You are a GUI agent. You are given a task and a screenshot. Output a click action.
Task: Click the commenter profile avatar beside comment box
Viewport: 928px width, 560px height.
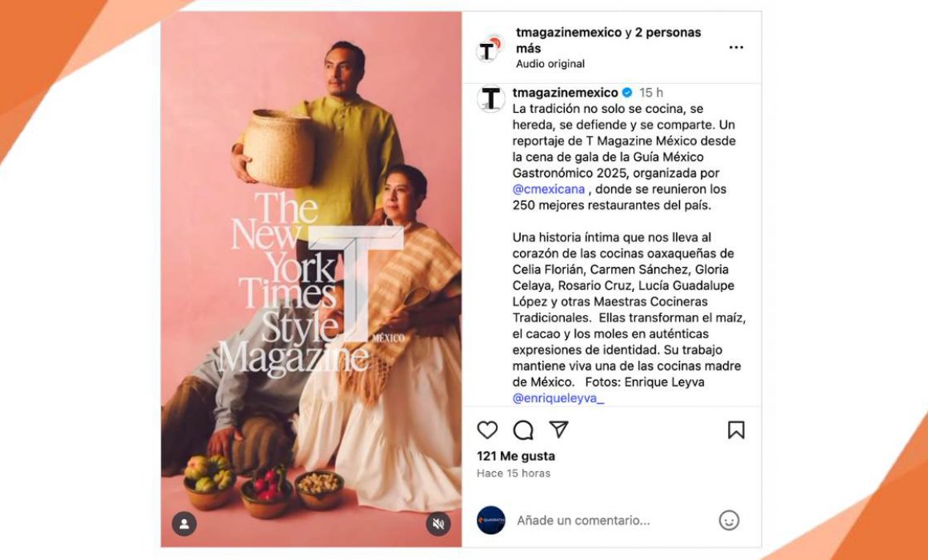coord(490,520)
